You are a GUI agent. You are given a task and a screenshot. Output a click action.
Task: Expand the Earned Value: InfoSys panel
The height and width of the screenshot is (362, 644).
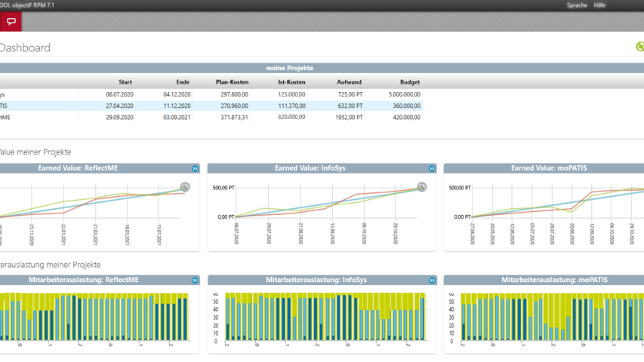click(x=432, y=169)
